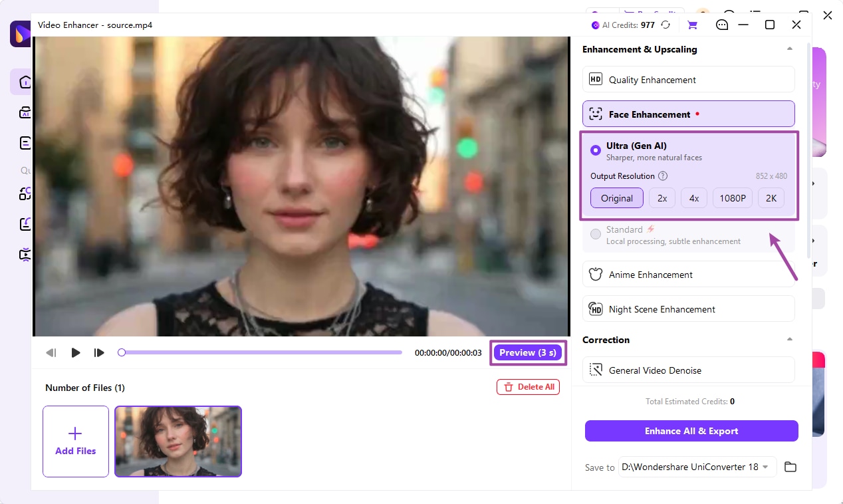Open the Save to location dropdown

(x=697, y=467)
